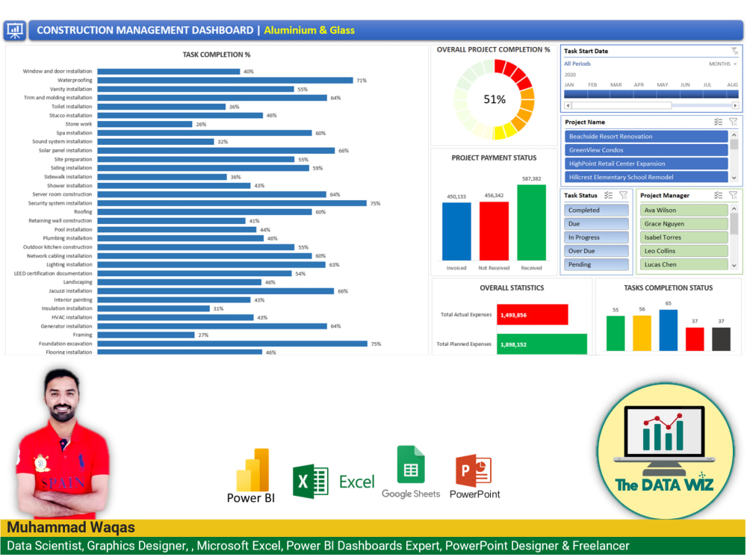Viewport: 747px width, 560px height.
Task: Click the down chevron on Project Name list
Action: coord(734,178)
